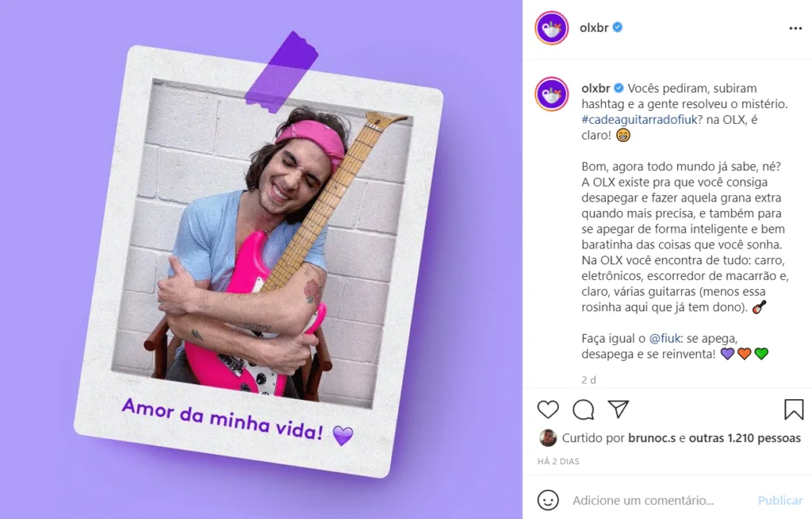Open brunoc.s profile from likes line
This screenshot has width=812, height=519.
(x=652, y=438)
